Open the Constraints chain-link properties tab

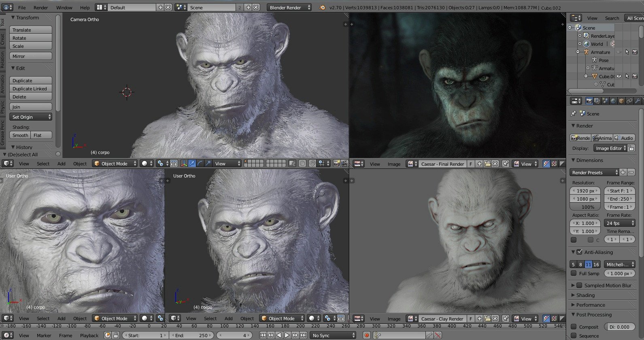(x=629, y=101)
